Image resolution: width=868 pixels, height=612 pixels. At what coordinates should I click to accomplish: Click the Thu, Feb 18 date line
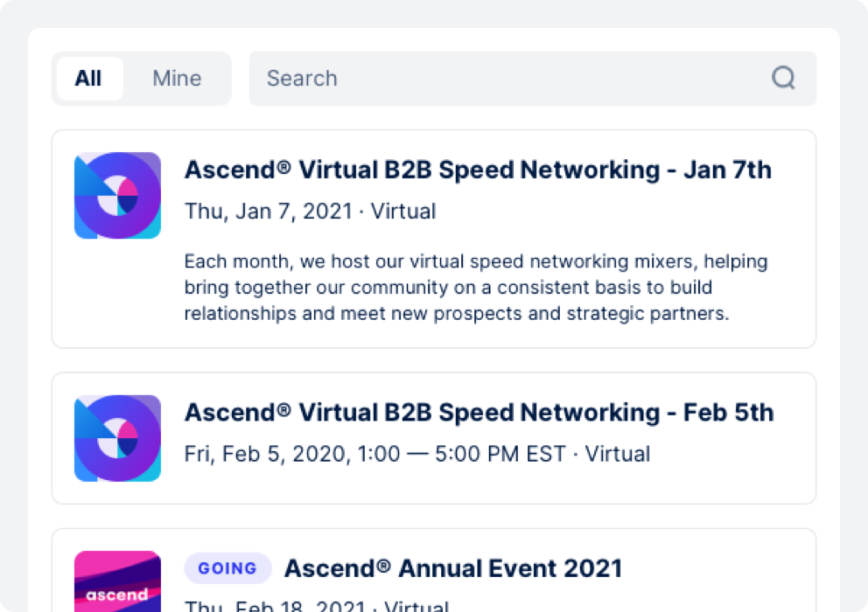point(316,605)
